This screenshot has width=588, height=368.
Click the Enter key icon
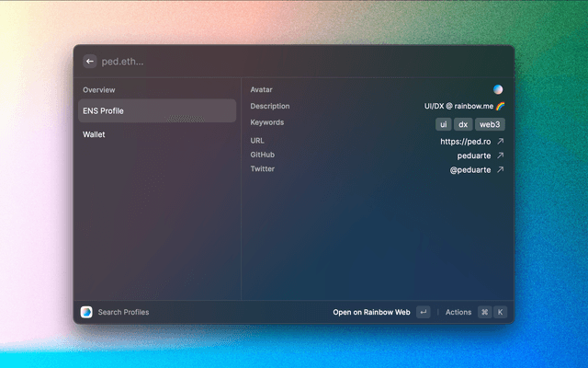pos(423,312)
